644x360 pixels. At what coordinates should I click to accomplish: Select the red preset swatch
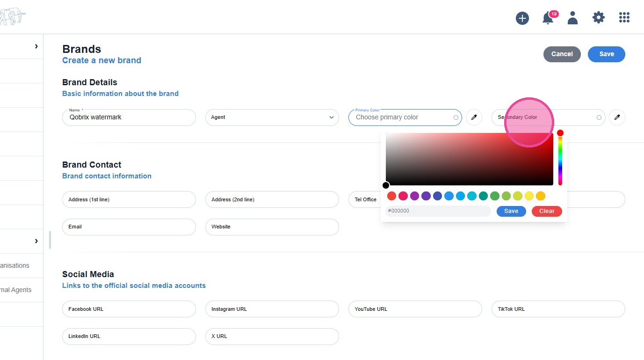click(x=391, y=196)
